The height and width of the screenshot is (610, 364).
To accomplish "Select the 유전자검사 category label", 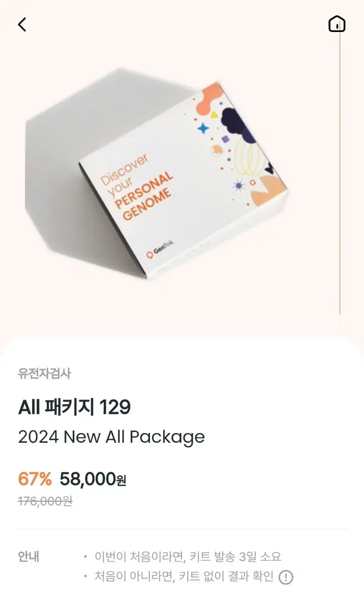I will point(45,374).
